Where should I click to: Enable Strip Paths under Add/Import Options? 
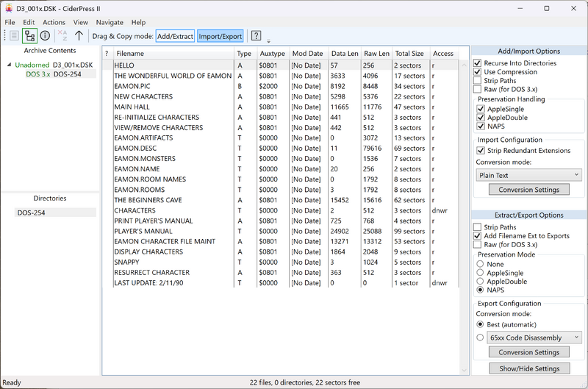tap(477, 81)
